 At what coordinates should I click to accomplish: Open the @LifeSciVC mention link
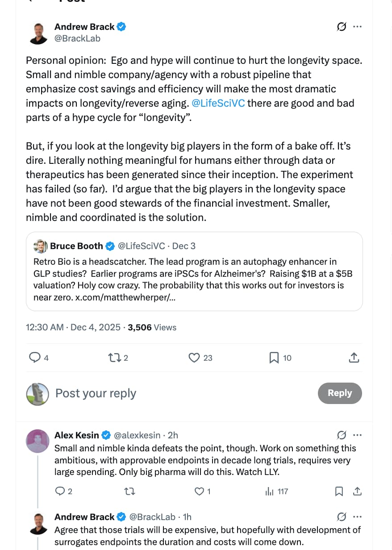[218, 103]
